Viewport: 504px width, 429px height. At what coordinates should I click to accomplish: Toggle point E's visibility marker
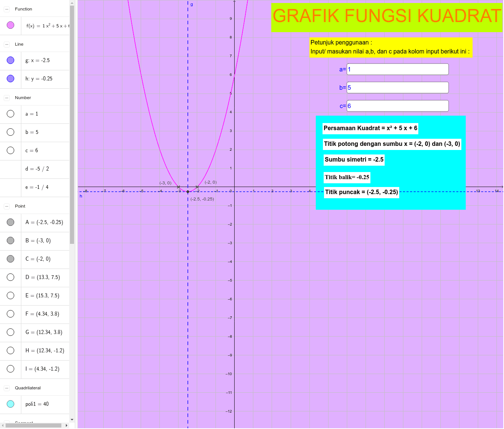[x=10, y=295]
